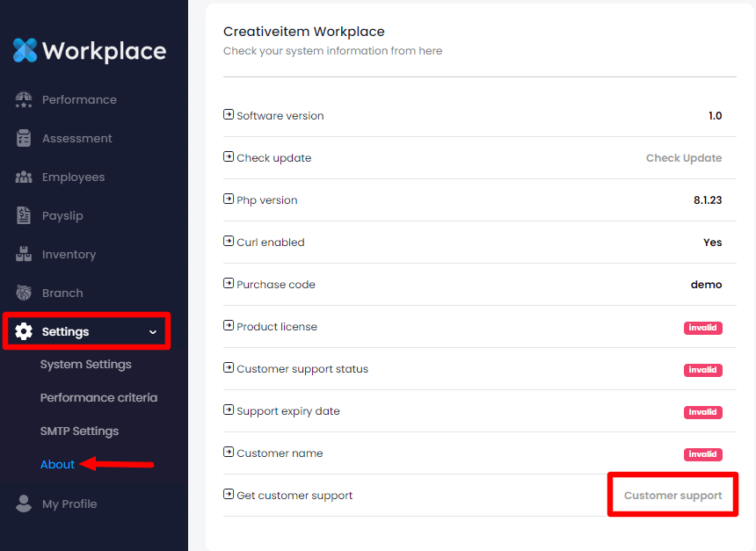The height and width of the screenshot is (551, 756).
Task: Click the My Profile user icon
Action: pyautogui.click(x=24, y=504)
